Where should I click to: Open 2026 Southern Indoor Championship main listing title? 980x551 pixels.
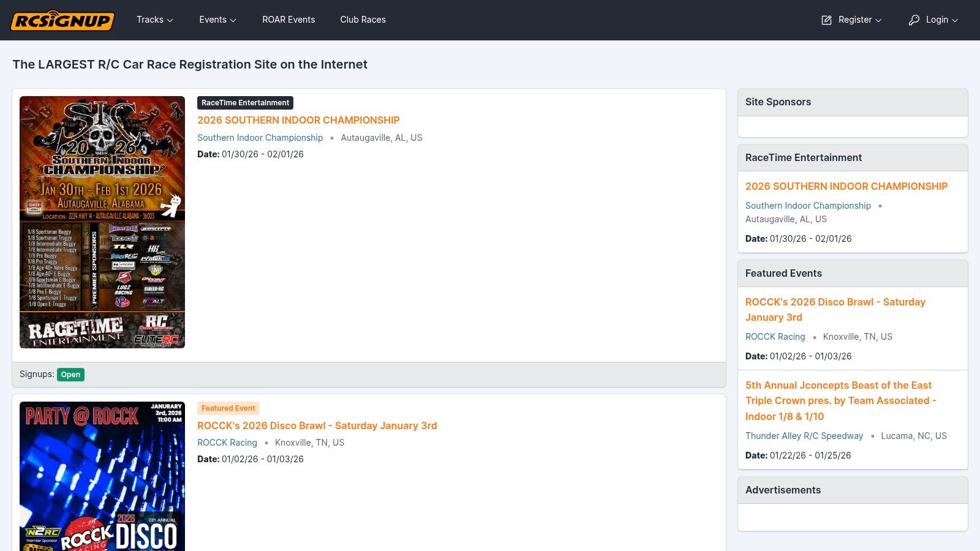tap(298, 120)
